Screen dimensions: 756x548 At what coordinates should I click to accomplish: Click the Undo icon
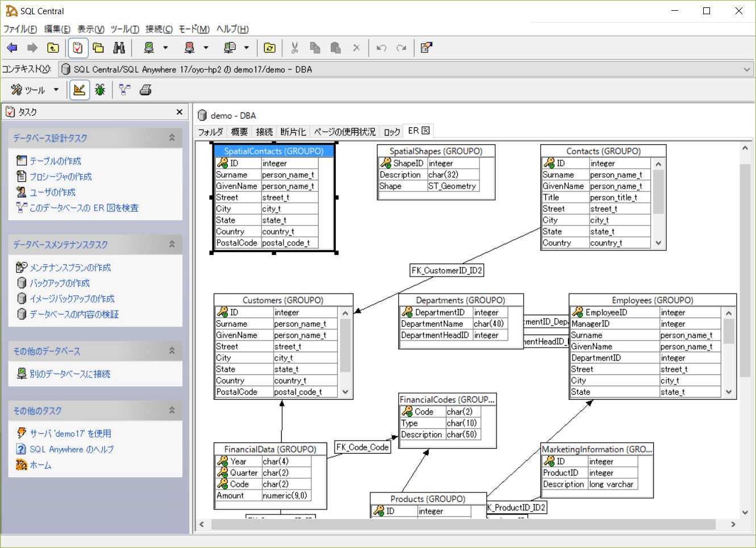381,48
